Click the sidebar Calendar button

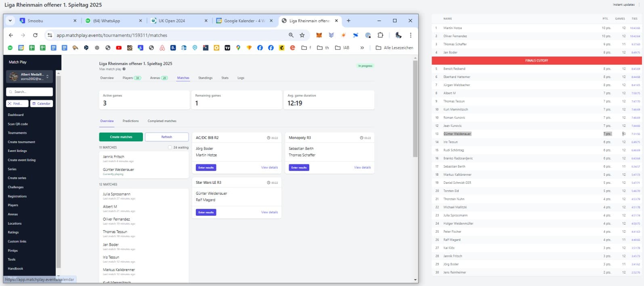pyautogui.click(x=42, y=103)
